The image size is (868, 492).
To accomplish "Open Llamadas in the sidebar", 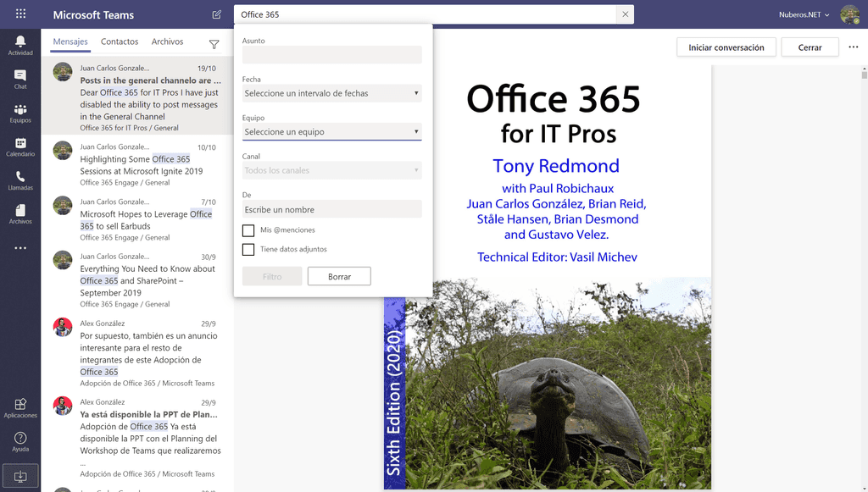I will 20,180.
